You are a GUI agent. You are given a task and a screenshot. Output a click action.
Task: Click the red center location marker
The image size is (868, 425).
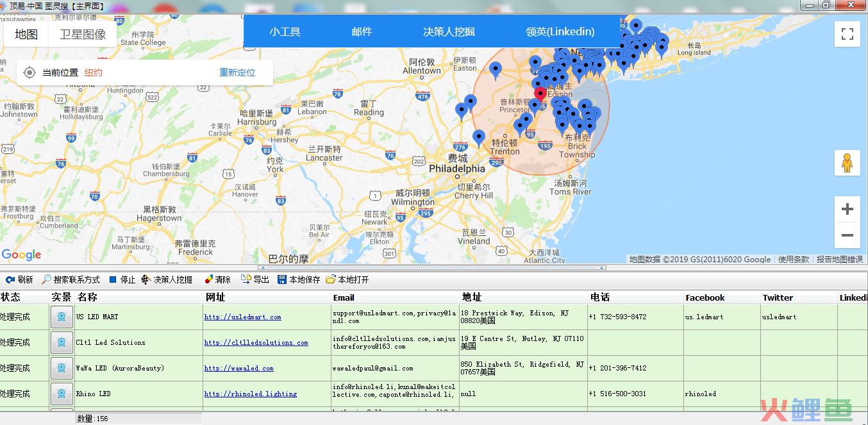[540, 96]
